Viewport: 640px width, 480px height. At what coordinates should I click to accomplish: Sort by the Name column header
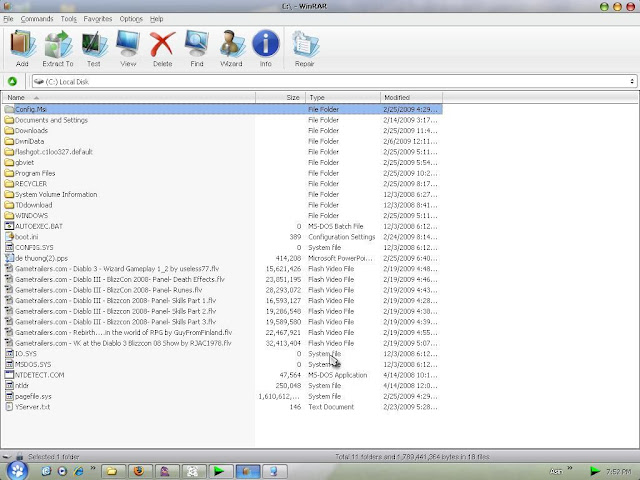(129, 98)
